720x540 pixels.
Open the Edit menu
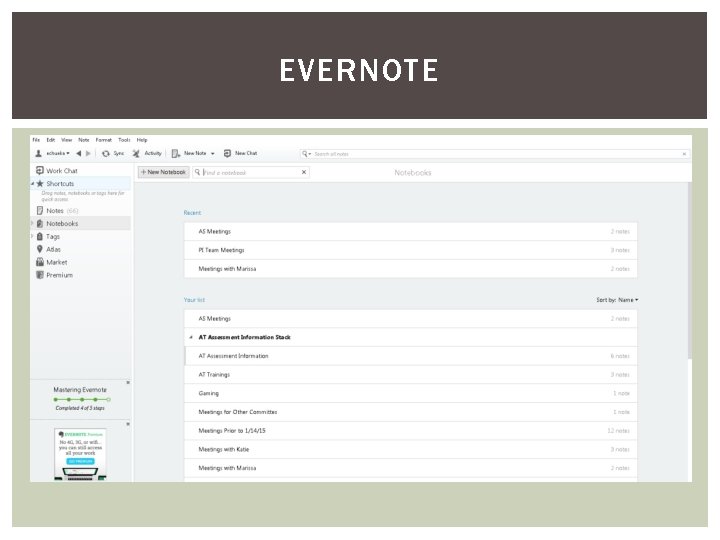pyautogui.click(x=51, y=140)
